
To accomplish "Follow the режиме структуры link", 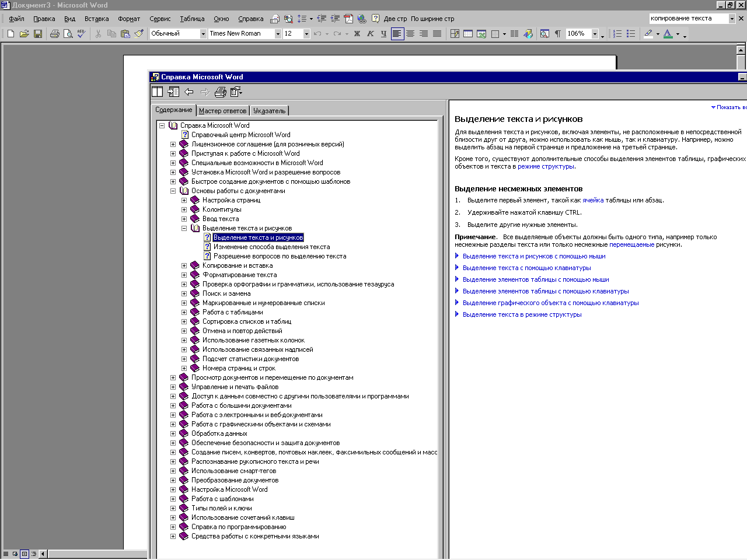I will [546, 166].
